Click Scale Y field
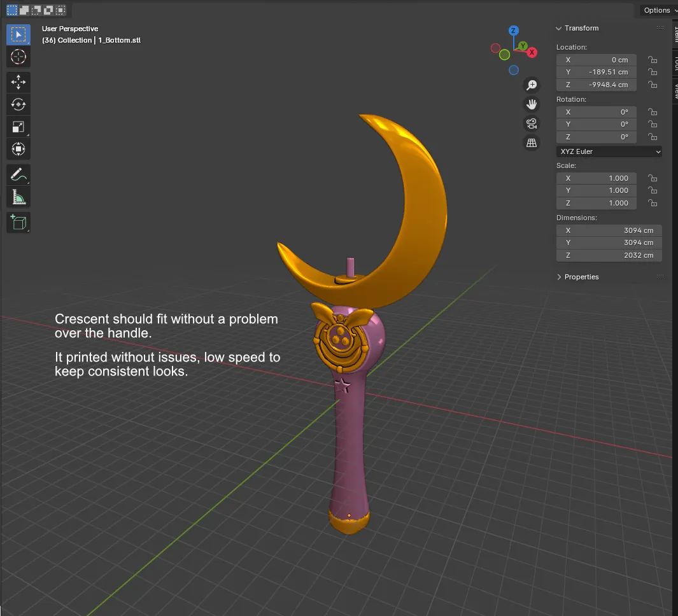Screen dimensions: 678x616 pyautogui.click(x=597, y=190)
